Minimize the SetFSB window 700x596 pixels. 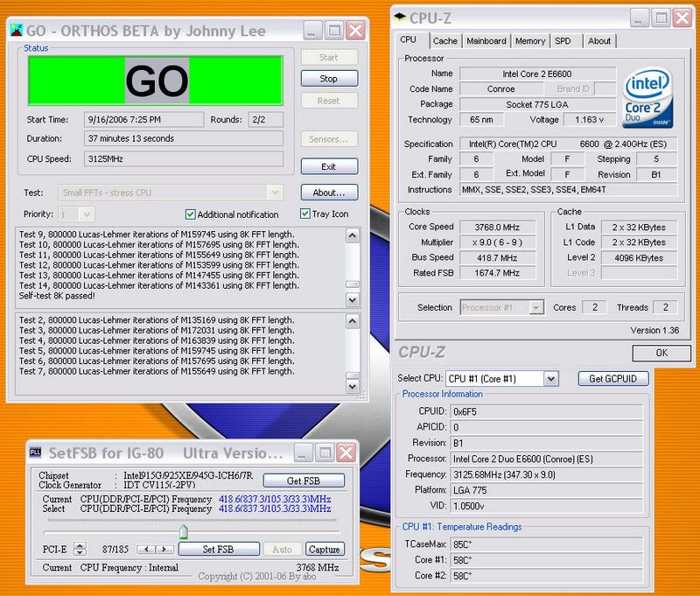click(303, 452)
